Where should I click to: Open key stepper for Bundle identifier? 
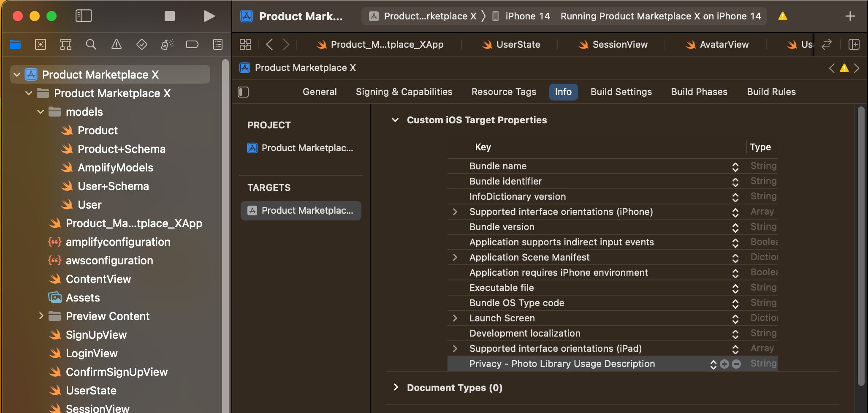[x=735, y=182]
